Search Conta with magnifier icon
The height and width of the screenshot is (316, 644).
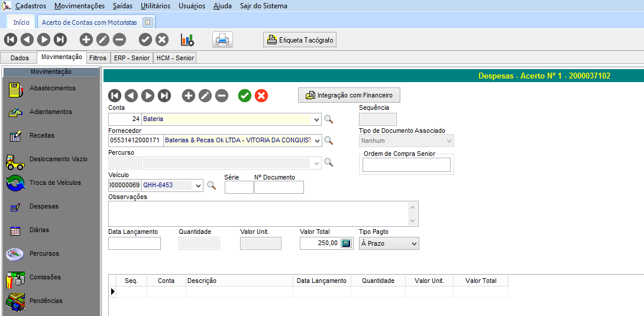[329, 119]
